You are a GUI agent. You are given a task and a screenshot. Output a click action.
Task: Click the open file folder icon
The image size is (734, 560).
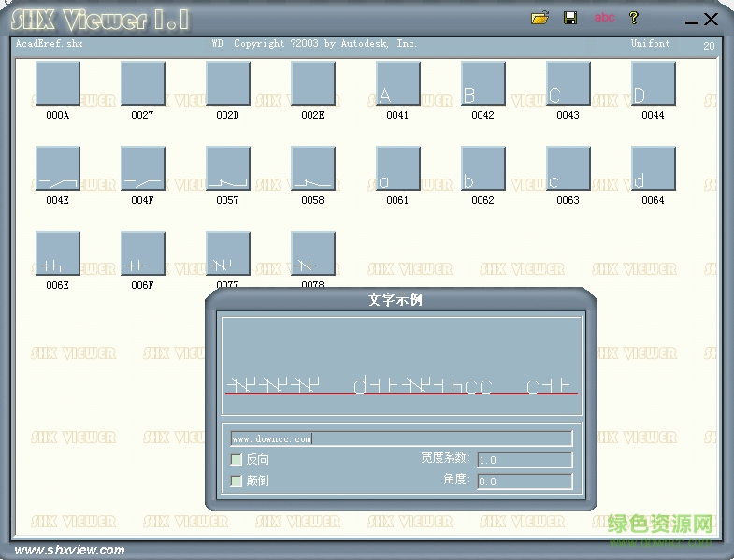click(540, 18)
